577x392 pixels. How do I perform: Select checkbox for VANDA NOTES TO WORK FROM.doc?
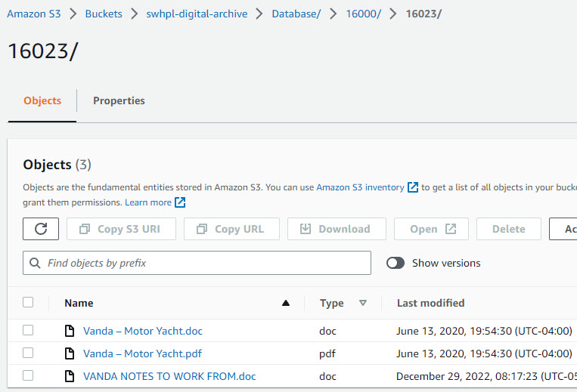28,375
